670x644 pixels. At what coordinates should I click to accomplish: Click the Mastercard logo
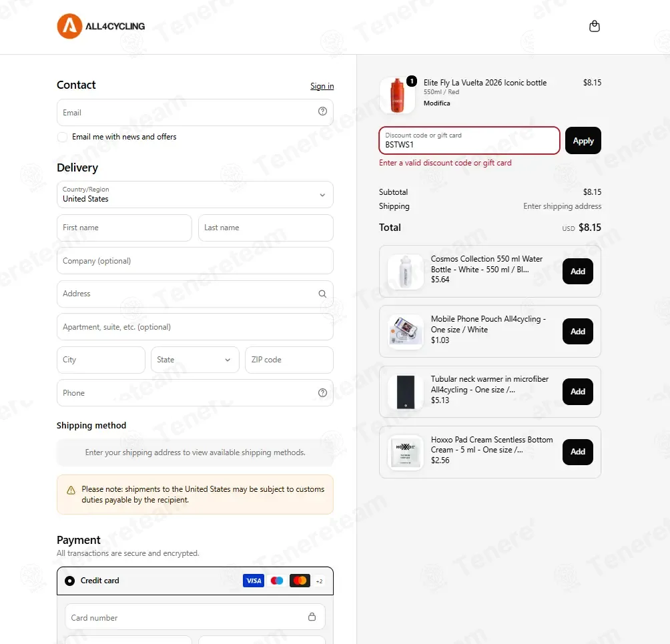(x=300, y=581)
